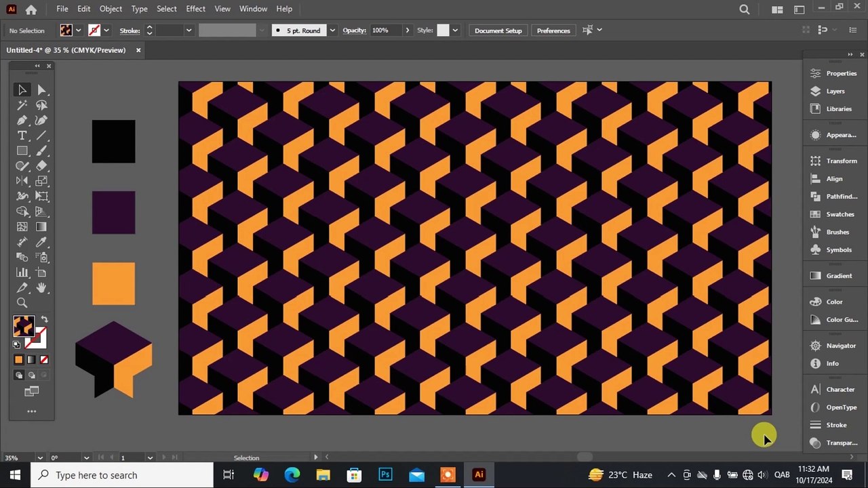Select the Mesh tool
Viewport: 868px width, 488px height.
point(22,227)
